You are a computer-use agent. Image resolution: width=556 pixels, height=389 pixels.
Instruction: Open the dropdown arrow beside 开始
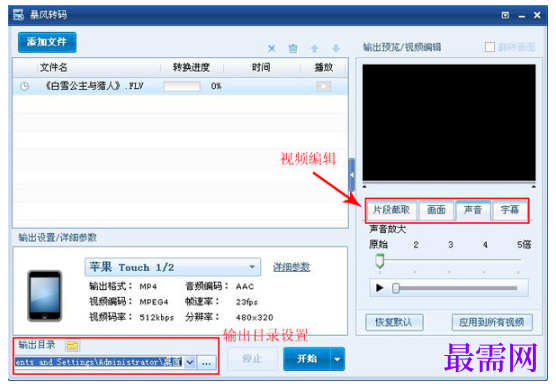pyautogui.click(x=338, y=359)
